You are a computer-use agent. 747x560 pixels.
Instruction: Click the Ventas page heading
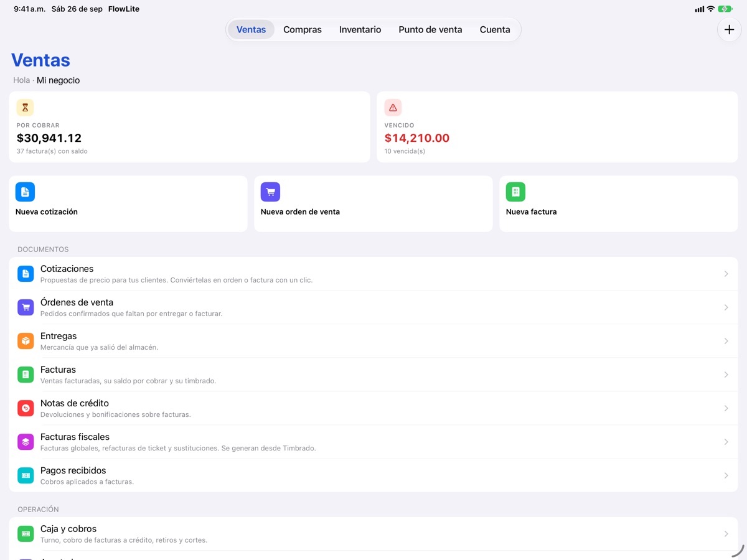[x=40, y=60]
